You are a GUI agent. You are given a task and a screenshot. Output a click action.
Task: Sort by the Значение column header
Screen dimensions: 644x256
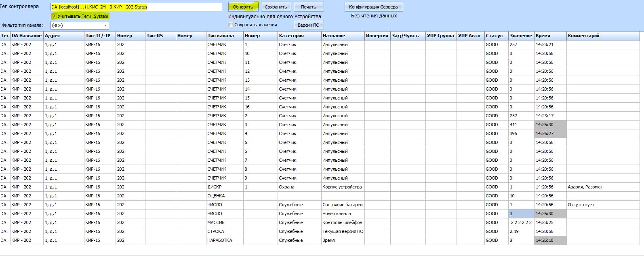point(520,36)
